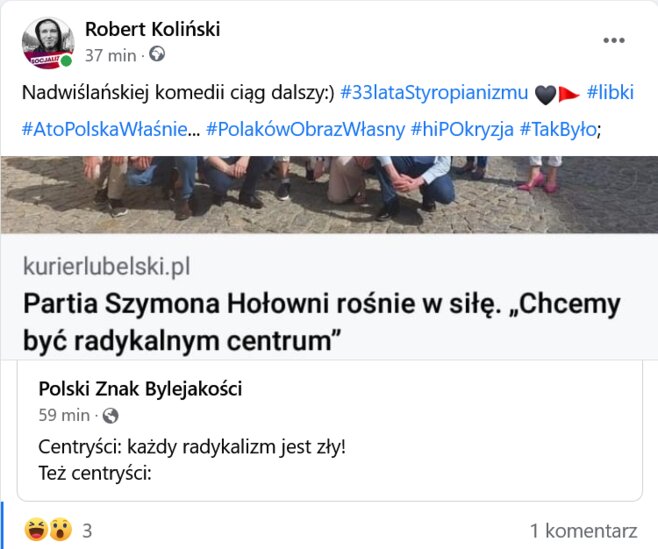Click the black heart emoji in post
This screenshot has width=658, height=549.
pyautogui.click(x=545, y=93)
